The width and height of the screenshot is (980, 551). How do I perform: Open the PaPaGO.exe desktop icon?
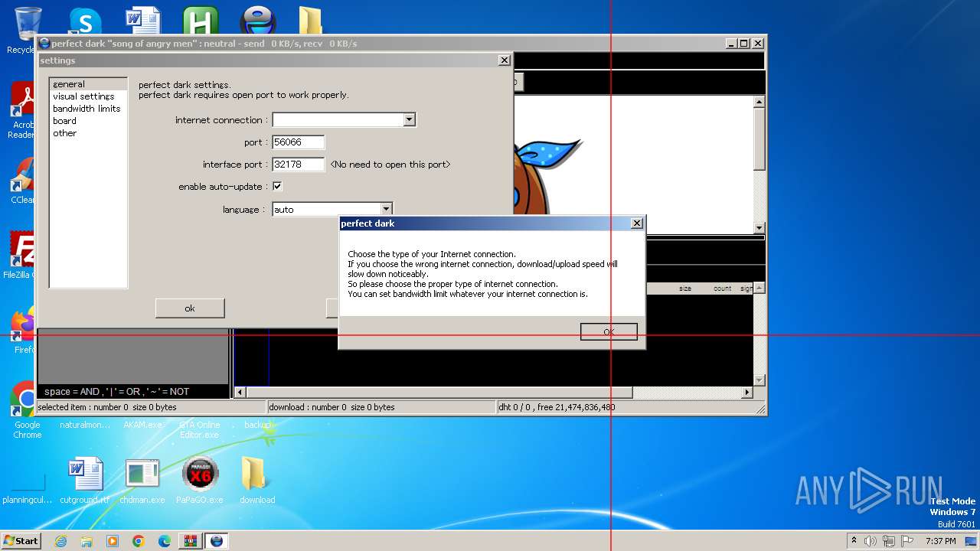click(200, 481)
